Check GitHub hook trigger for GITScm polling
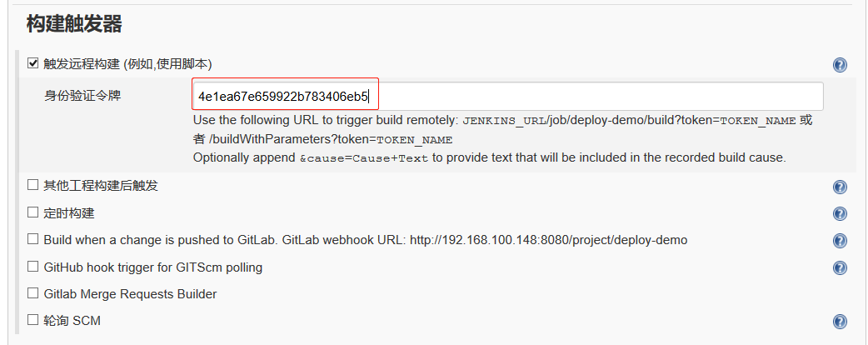The height and width of the screenshot is (345, 868). (x=33, y=267)
